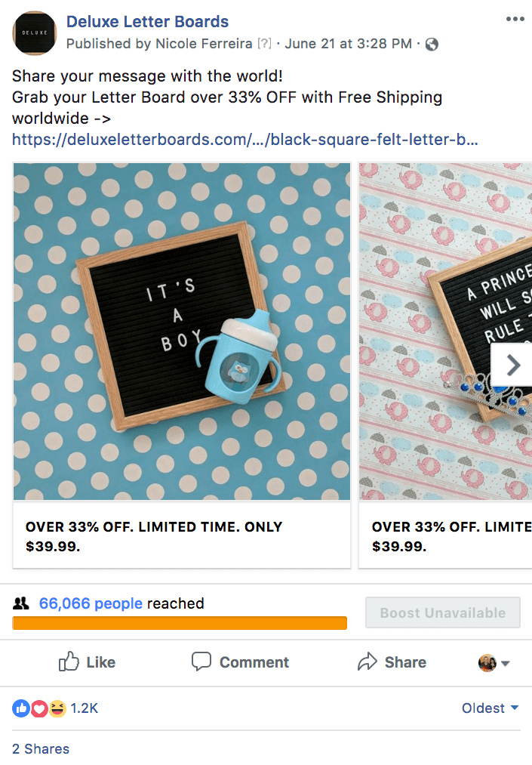Share this post
The height and width of the screenshot is (765, 532).
392,662
